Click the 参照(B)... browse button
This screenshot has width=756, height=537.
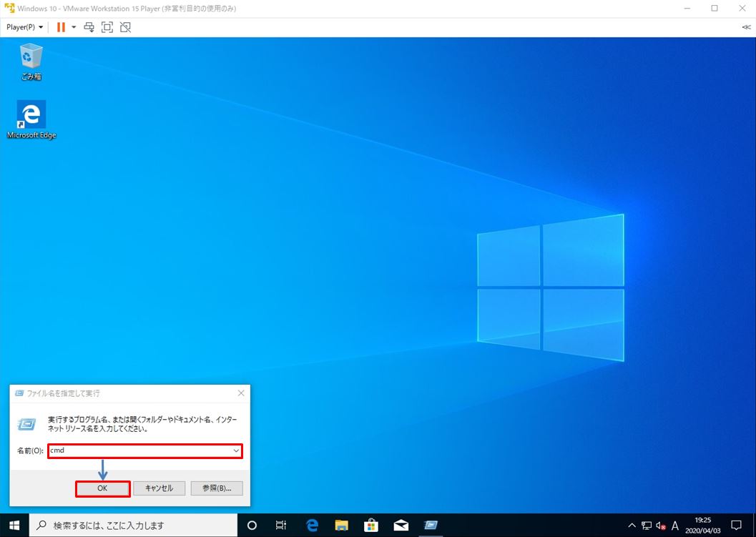point(217,488)
